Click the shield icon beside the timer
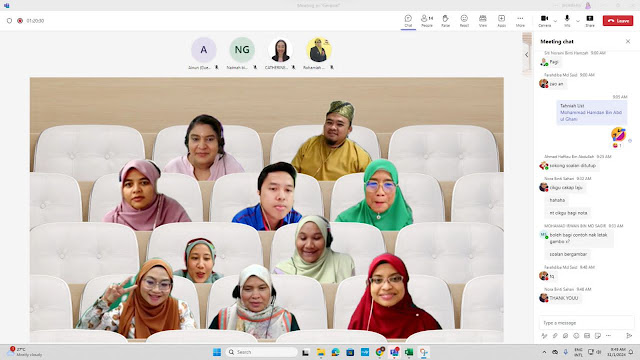Image resolution: width=640 pixels, height=360 pixels. 9,20
